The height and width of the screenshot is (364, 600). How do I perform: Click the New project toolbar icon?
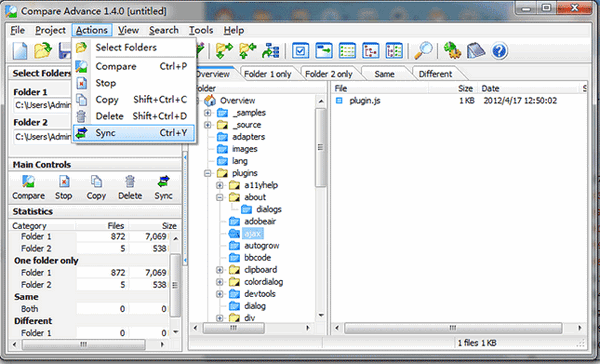[20, 51]
